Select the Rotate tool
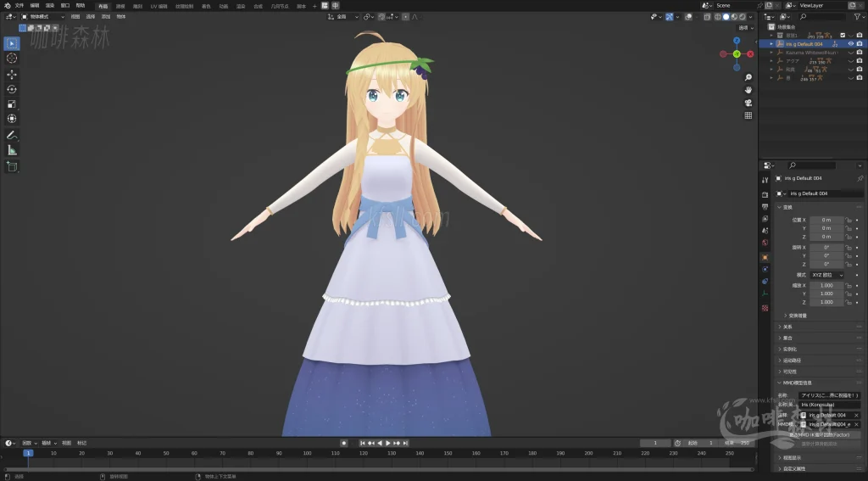Image resolution: width=868 pixels, height=481 pixels. [x=12, y=89]
